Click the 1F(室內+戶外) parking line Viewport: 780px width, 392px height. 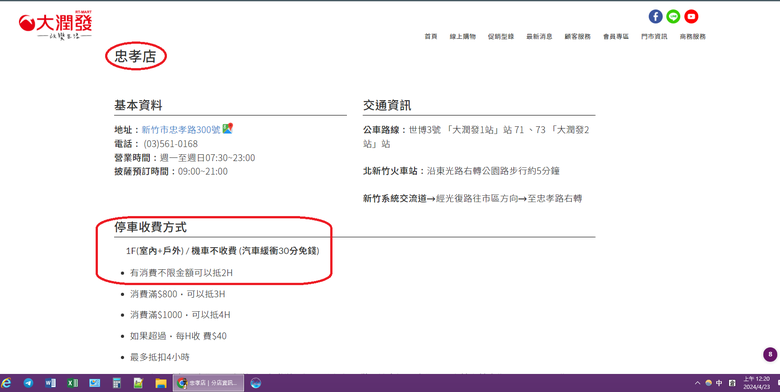click(x=222, y=251)
